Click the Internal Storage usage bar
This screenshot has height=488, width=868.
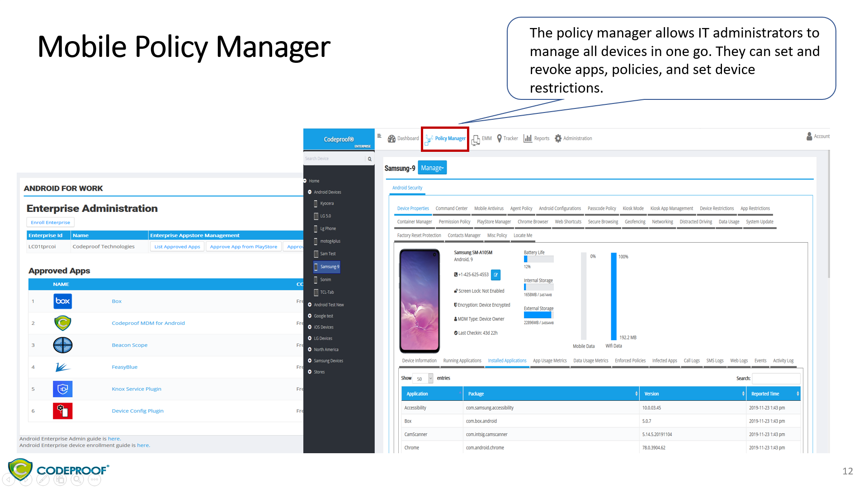point(538,287)
